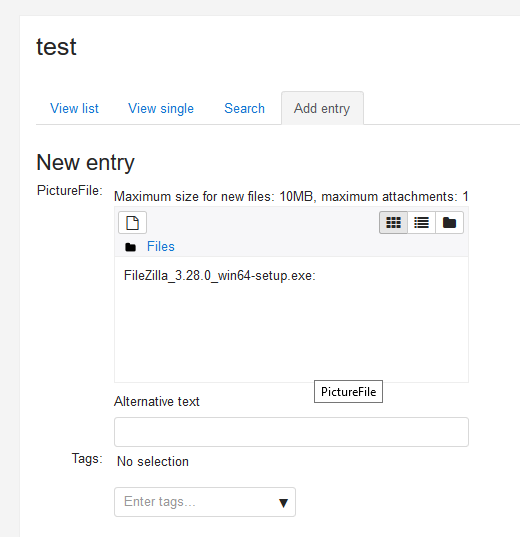The height and width of the screenshot is (537, 520).
Task: Click the No selection tags text
Action: click(153, 462)
